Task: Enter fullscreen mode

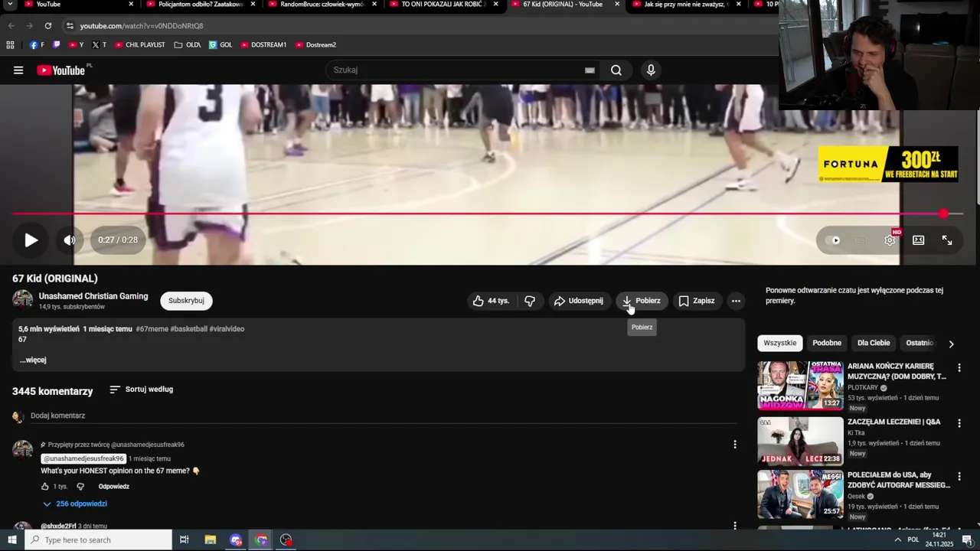Action: tap(947, 240)
